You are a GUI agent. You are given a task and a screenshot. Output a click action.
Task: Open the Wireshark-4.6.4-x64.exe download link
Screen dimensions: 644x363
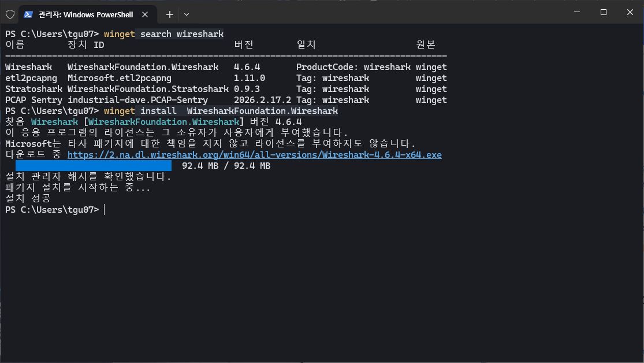tap(254, 155)
